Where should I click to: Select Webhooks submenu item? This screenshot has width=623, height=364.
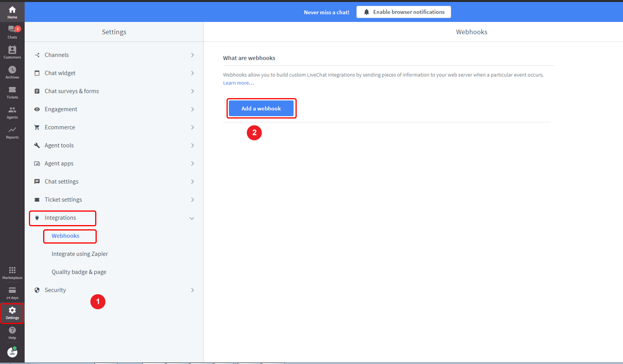click(x=65, y=236)
